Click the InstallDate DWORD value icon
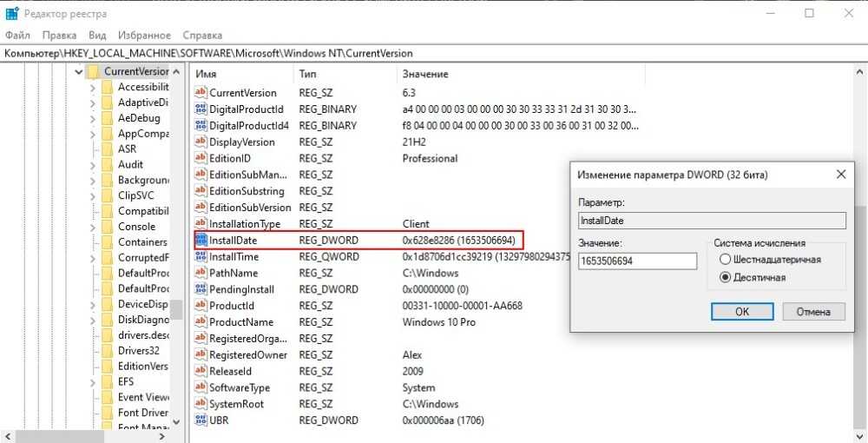Image resolution: width=868 pixels, height=443 pixels. pyautogui.click(x=201, y=240)
